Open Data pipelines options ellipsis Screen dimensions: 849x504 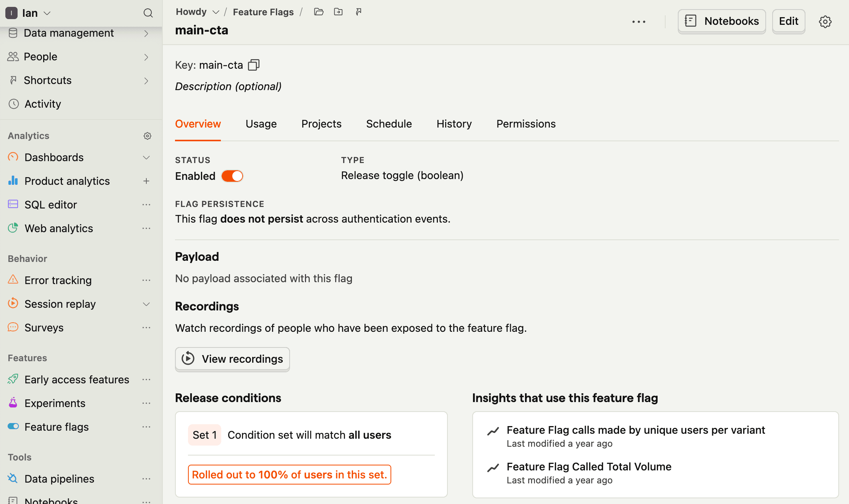pyautogui.click(x=146, y=479)
